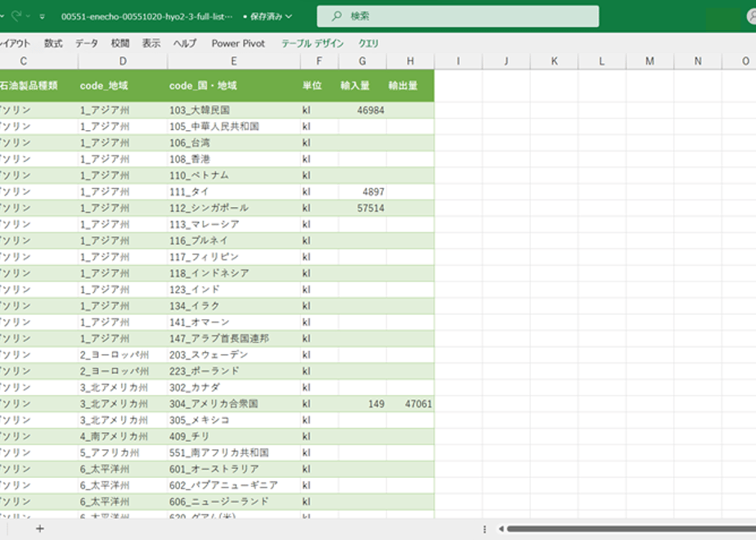This screenshot has width=756, height=540.
Task: Select cell with value 47061
Action: click(x=410, y=403)
